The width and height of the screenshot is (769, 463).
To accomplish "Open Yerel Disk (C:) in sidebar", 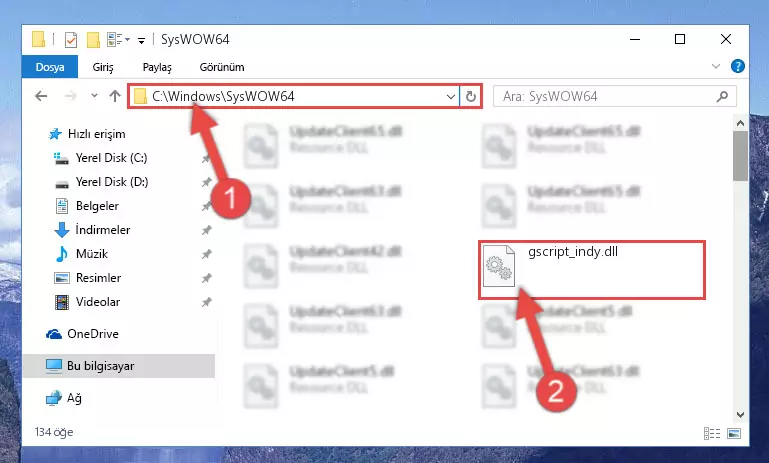I will 111,158.
